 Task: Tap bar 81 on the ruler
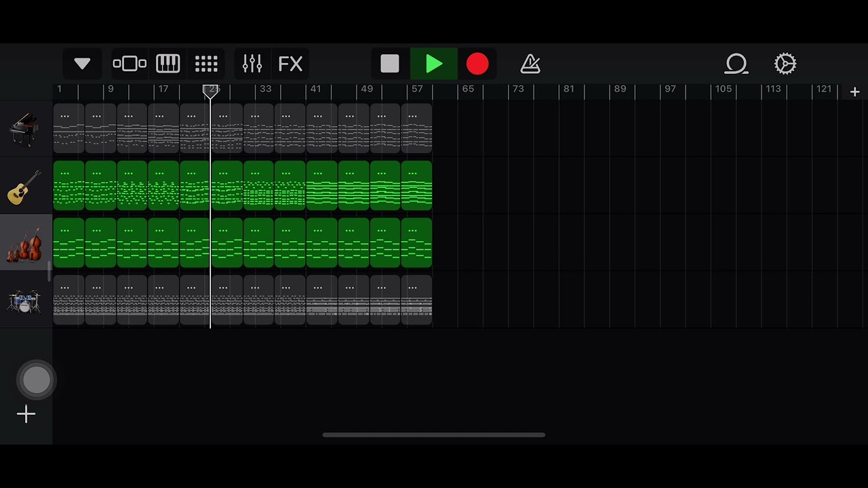[x=568, y=89]
